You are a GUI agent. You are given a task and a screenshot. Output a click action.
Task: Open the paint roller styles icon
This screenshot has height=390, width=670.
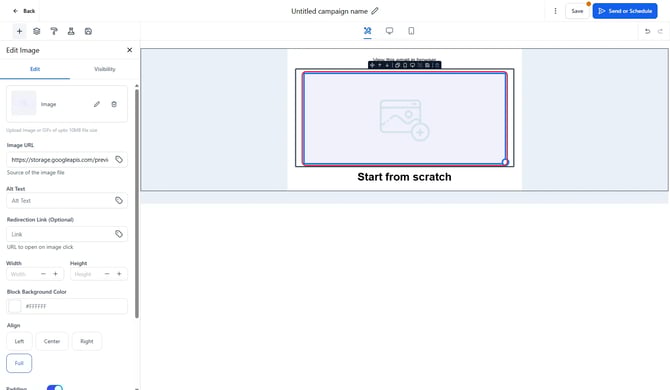[x=54, y=31]
